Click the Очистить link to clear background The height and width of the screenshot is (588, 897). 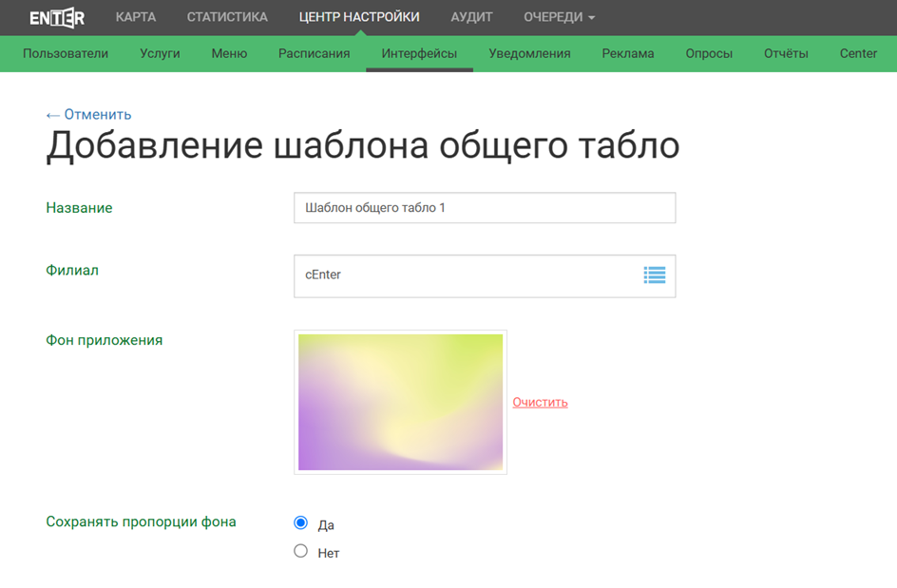click(x=540, y=402)
